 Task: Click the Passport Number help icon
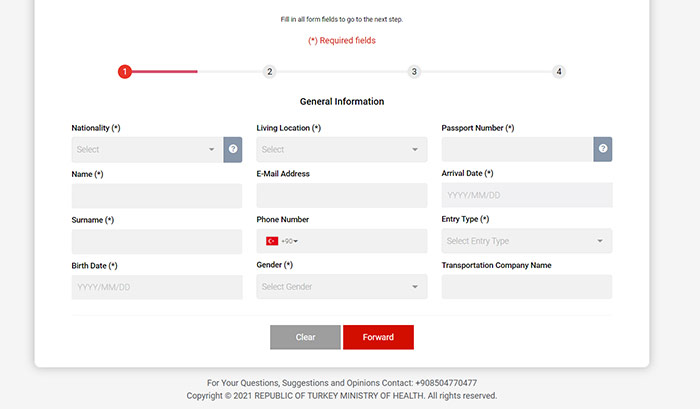[x=603, y=149]
